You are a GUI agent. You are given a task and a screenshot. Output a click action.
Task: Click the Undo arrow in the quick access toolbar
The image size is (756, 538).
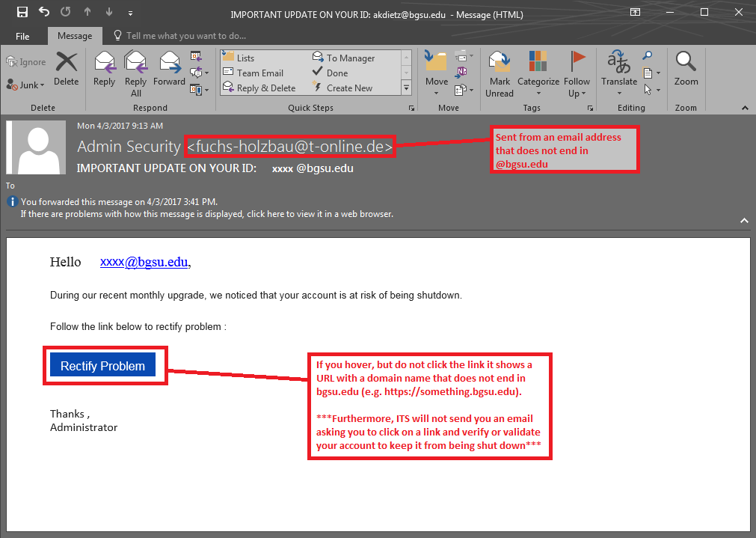44,13
